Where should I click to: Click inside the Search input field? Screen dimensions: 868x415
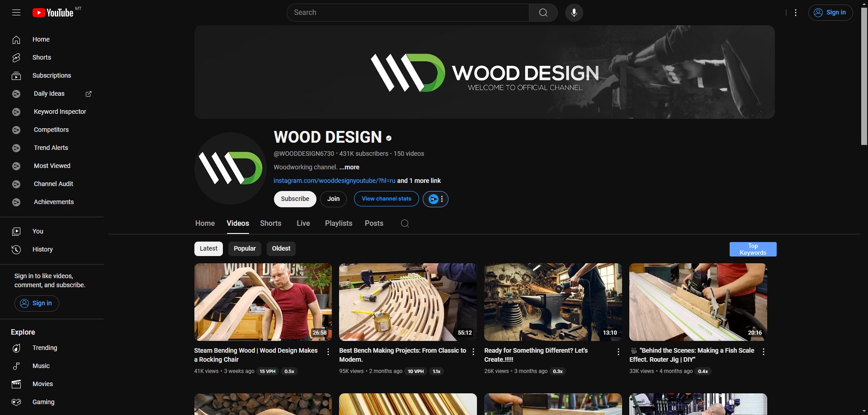408,13
